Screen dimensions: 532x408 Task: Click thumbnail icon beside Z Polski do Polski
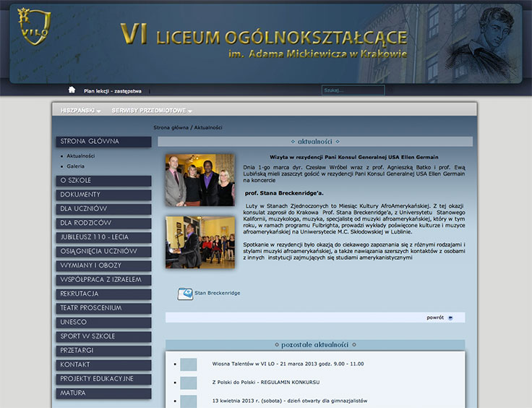(189, 383)
